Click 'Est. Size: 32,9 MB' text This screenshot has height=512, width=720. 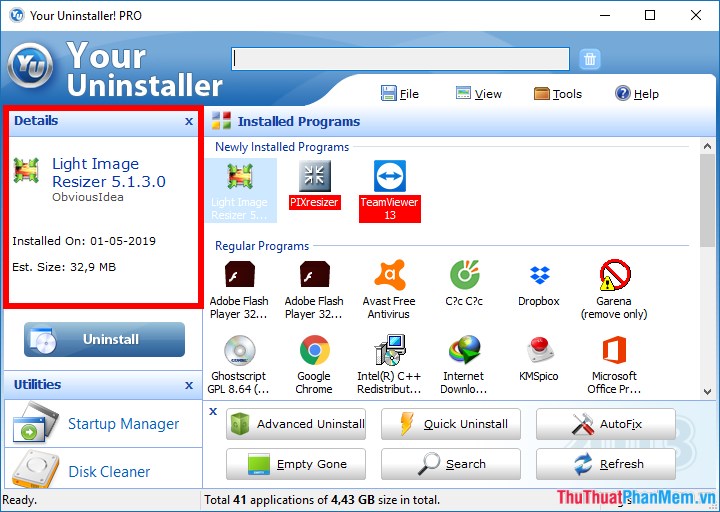pos(64,267)
